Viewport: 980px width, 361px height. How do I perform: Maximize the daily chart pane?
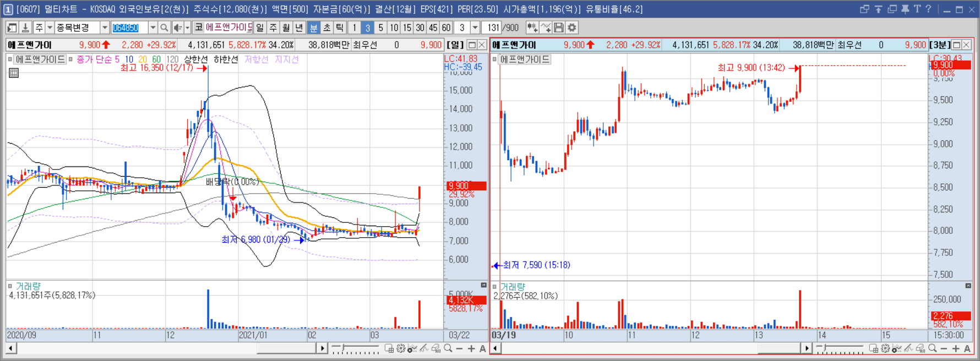472,45
